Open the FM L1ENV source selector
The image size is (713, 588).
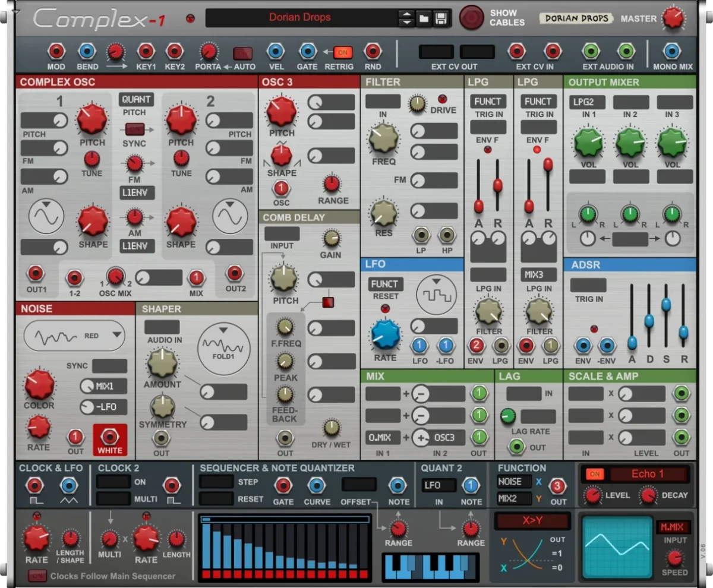[x=137, y=192]
